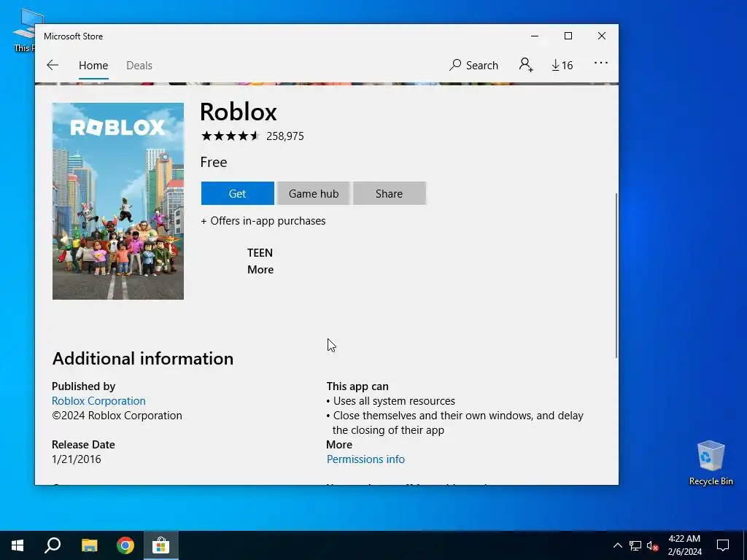The width and height of the screenshot is (747, 560).
Task: Open the taskbar search icon
Action: 53,545
